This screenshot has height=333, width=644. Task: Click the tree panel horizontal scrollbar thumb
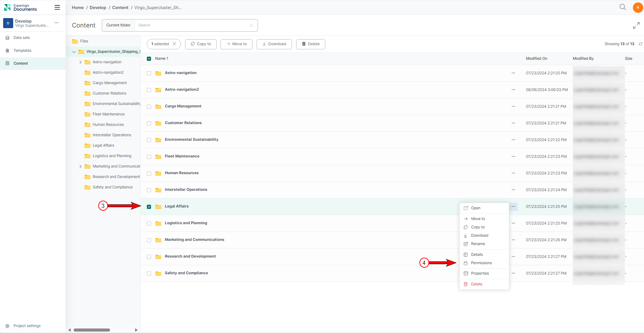(x=92, y=330)
